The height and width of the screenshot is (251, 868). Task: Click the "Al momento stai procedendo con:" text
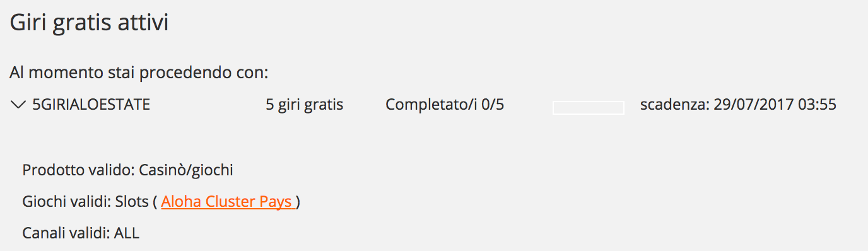[x=139, y=73]
